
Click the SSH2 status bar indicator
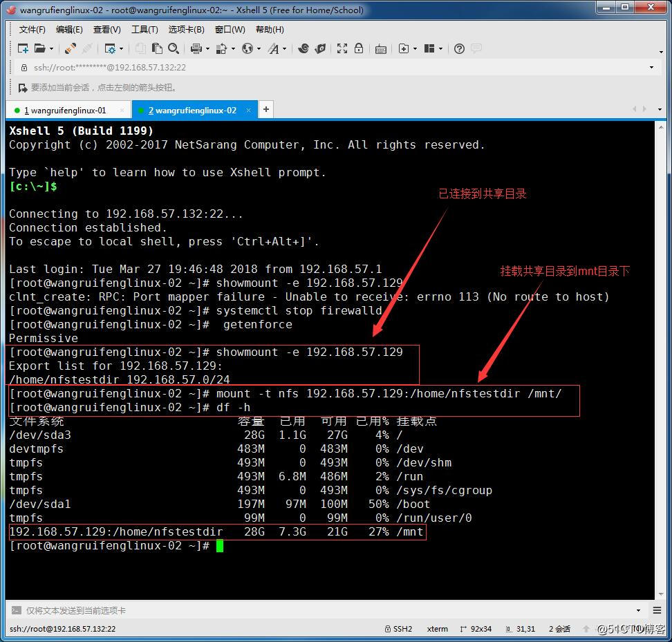[399, 629]
